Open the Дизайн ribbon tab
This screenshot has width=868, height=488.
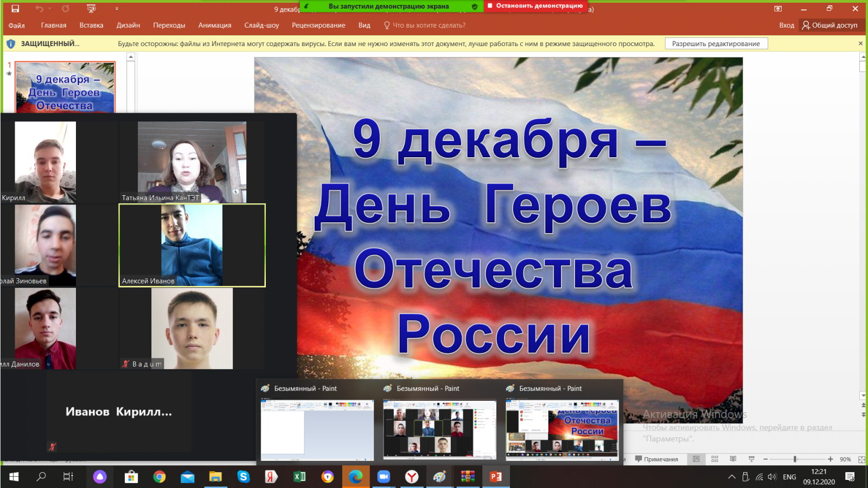[128, 25]
